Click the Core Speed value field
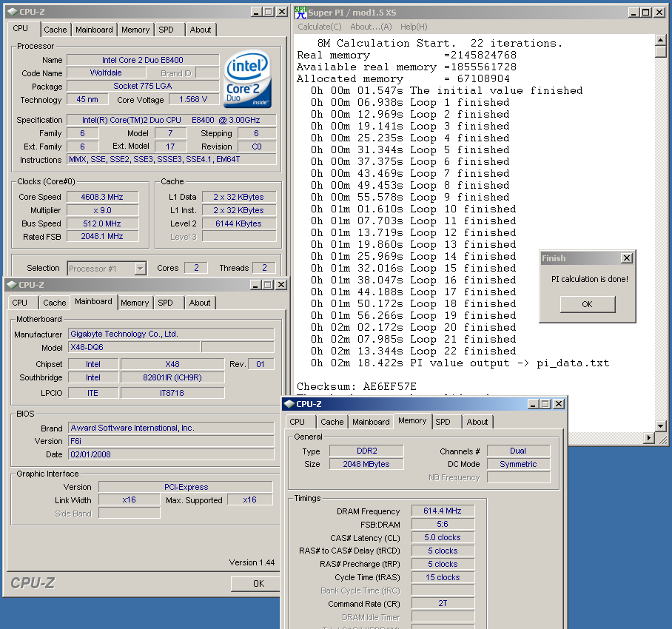Image resolution: width=672 pixels, height=629 pixels. [x=102, y=197]
